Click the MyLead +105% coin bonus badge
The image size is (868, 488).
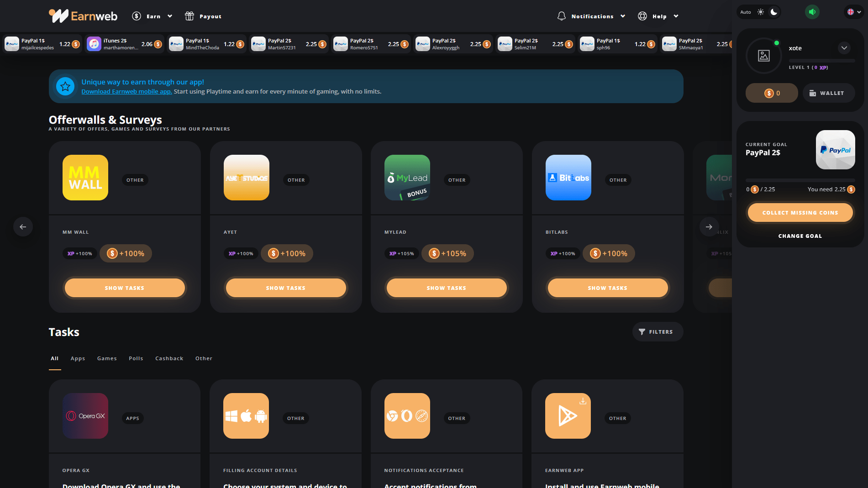447,253
